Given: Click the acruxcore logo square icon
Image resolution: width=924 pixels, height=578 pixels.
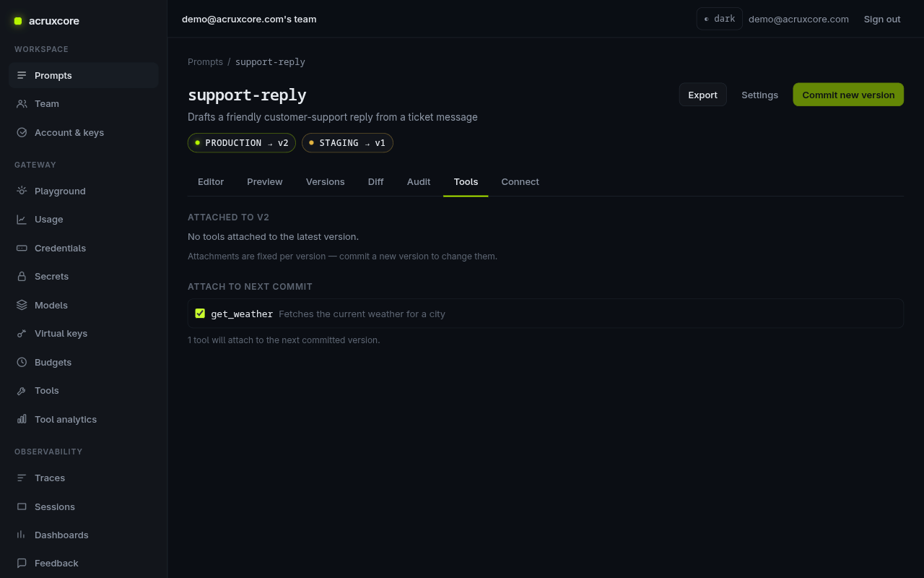Looking at the screenshot, I should point(18,21).
